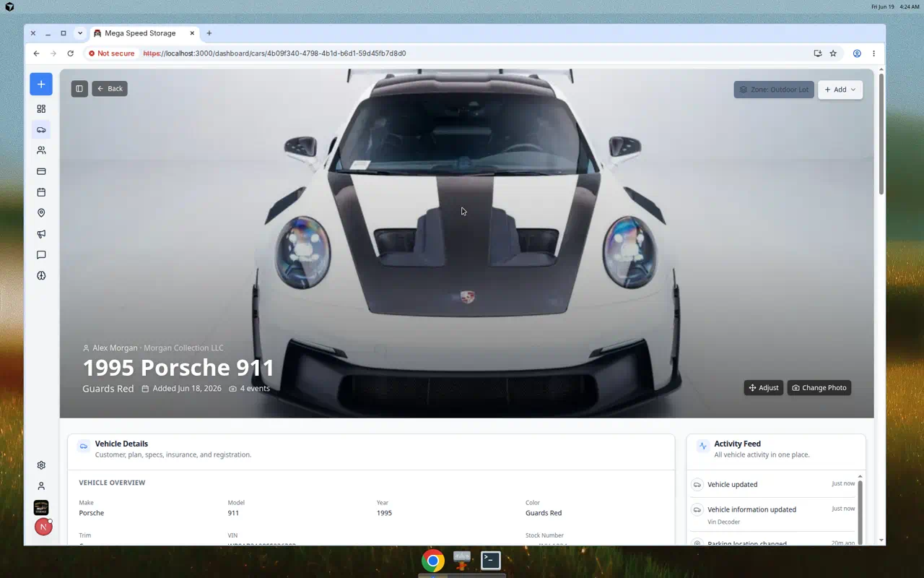Viewport: 924px width, 578px height.
Task: Click the Vehicle information updated entry
Action: (773, 514)
